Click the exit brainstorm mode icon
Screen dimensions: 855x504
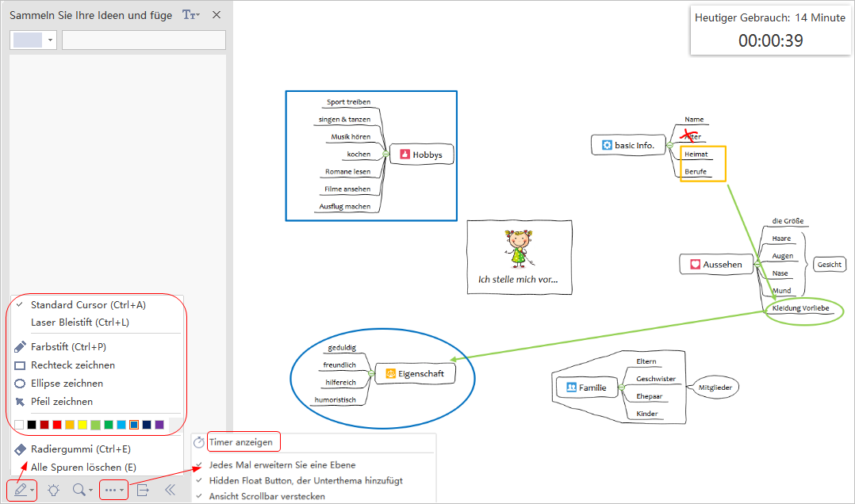(143, 491)
